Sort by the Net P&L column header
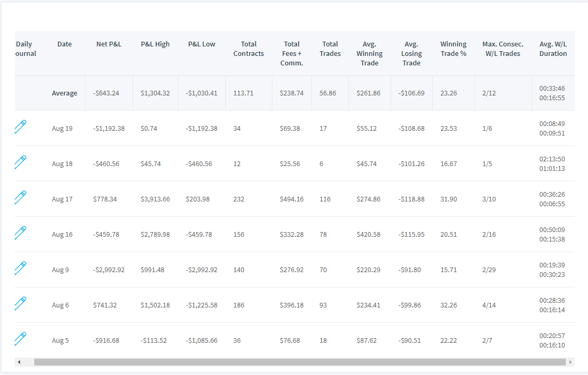588x375 pixels. [109, 44]
